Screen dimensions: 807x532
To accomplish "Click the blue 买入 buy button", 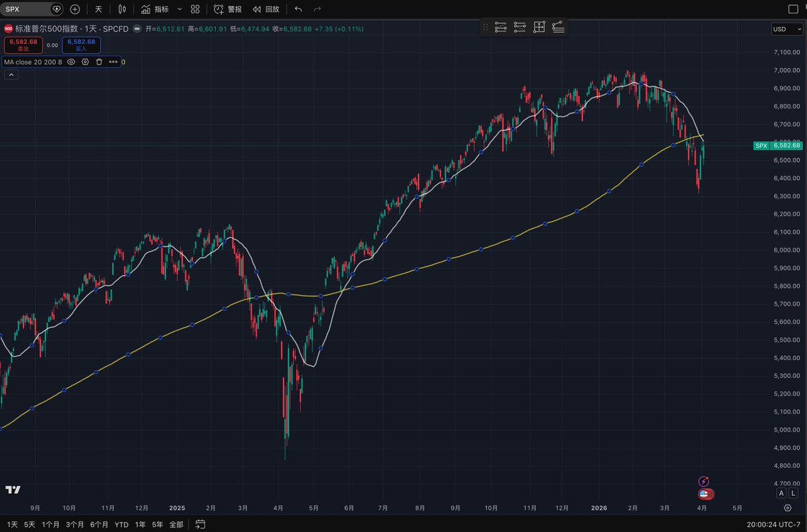I will (81, 45).
